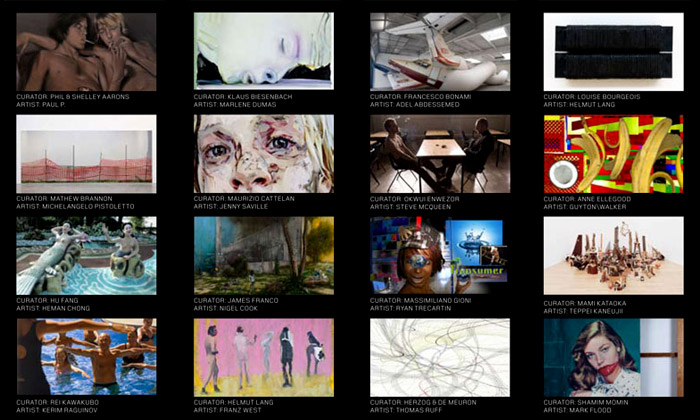Select curator text Mami Kataoka

(585, 303)
